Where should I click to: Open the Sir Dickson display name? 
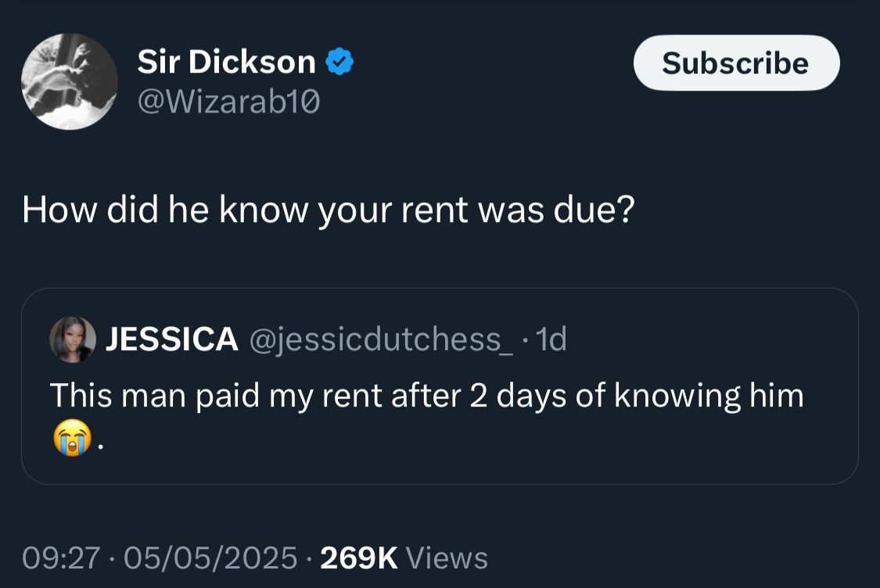coord(227,62)
